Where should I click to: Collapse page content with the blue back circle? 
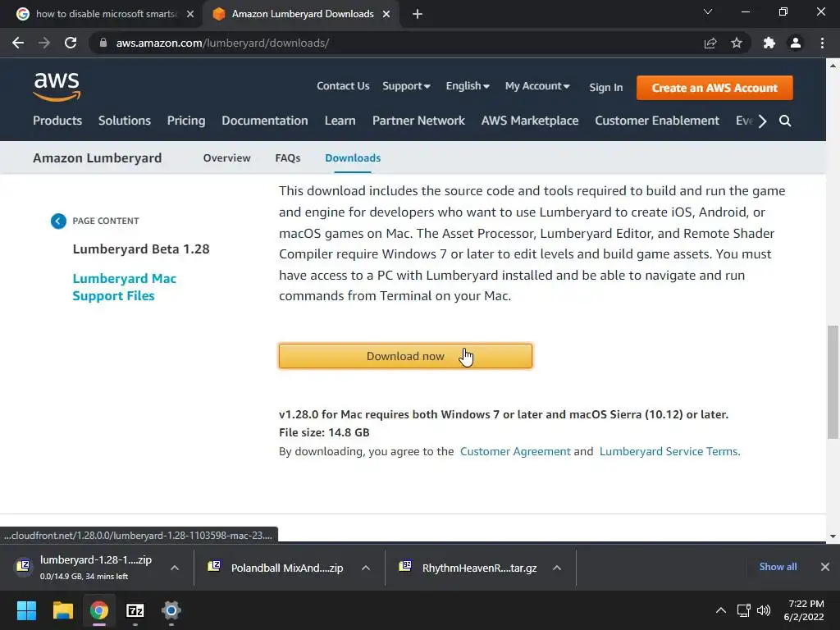click(58, 221)
